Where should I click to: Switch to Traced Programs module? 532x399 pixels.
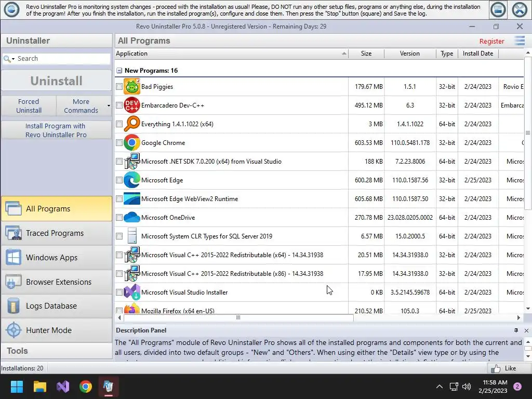click(x=56, y=233)
